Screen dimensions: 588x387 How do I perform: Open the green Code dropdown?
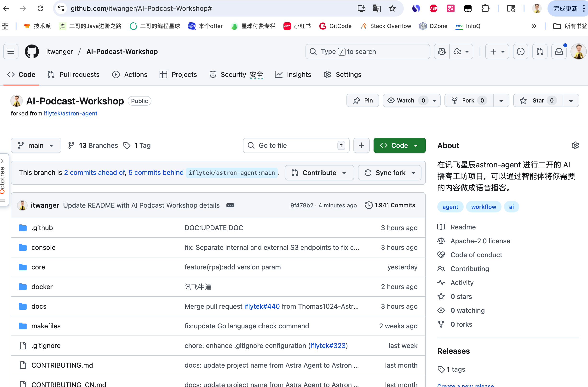pos(399,145)
